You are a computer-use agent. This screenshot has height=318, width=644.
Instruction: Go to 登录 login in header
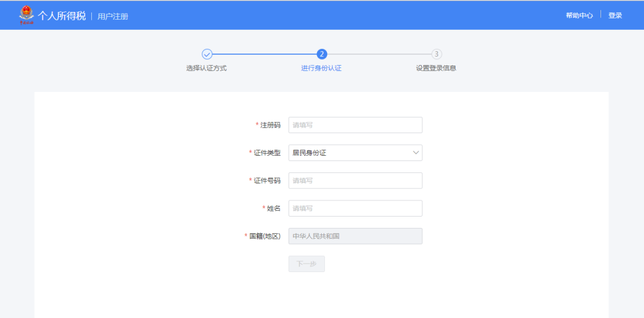click(x=615, y=16)
